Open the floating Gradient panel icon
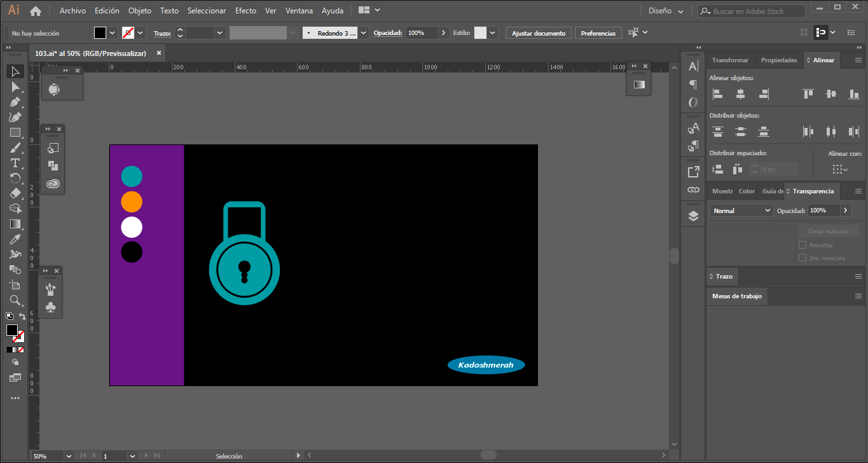The width and height of the screenshot is (868, 463). coord(639,84)
